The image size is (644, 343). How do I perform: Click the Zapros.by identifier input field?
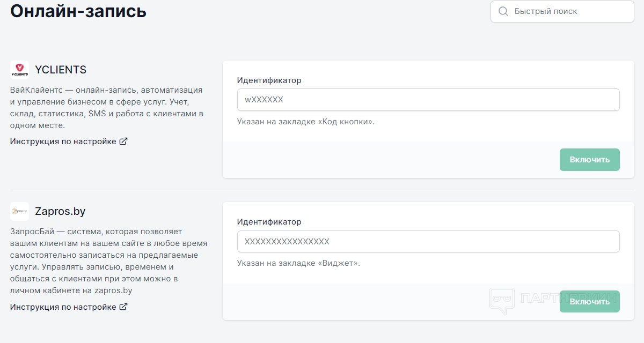(x=428, y=242)
